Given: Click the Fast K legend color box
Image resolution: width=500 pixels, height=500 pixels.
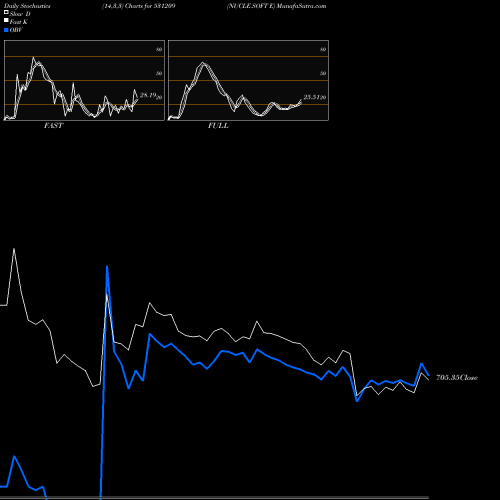Looking at the screenshot, I should coord(6,21).
